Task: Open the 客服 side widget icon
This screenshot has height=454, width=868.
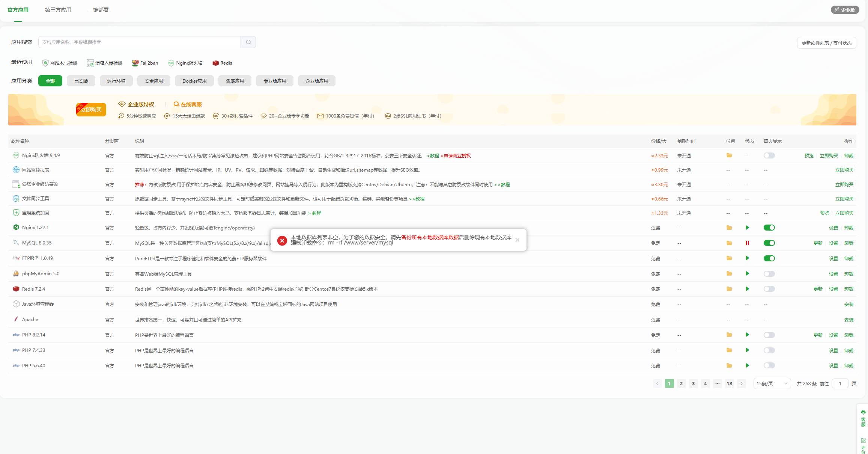Action: click(863, 418)
